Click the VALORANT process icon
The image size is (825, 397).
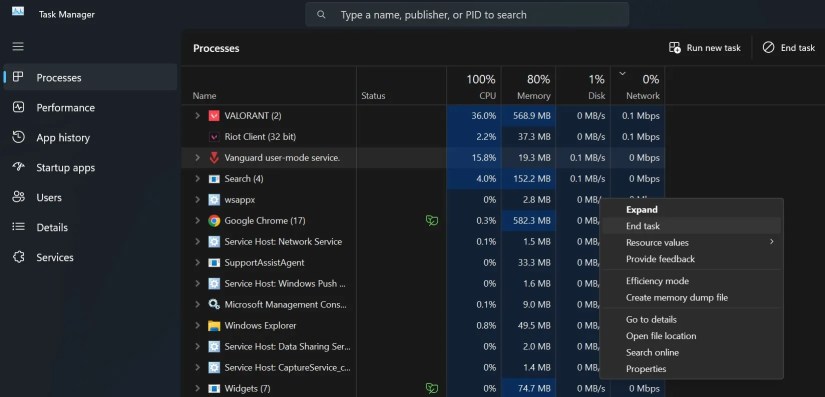214,116
